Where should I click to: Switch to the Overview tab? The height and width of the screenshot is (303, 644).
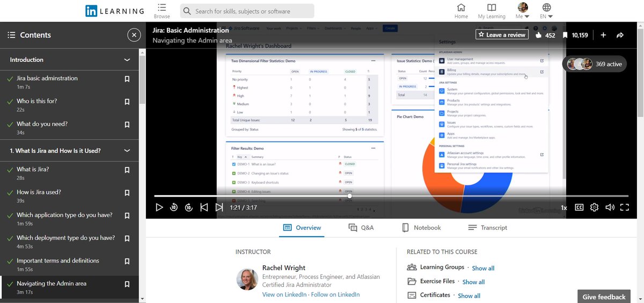tap(302, 228)
